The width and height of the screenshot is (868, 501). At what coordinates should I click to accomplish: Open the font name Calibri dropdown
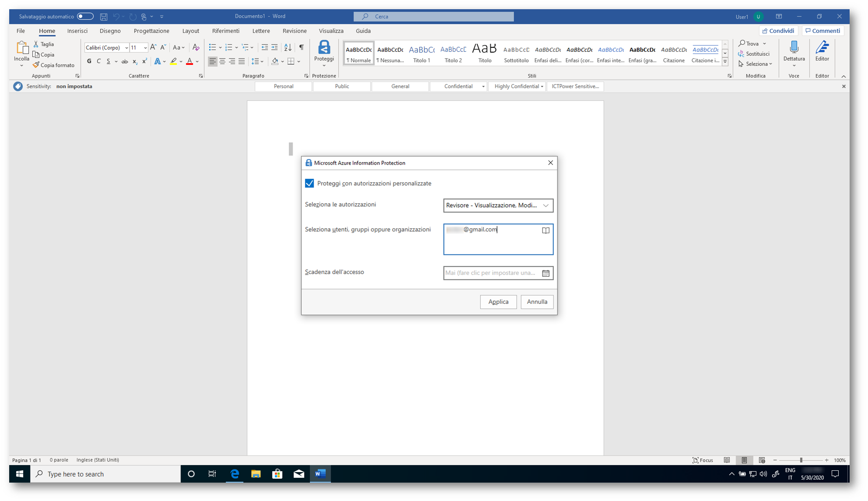tap(126, 48)
